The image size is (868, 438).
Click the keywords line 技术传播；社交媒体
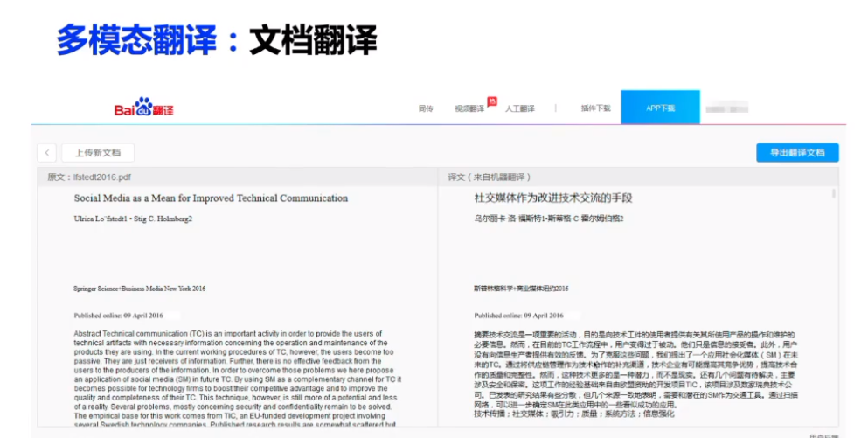tap(574, 414)
